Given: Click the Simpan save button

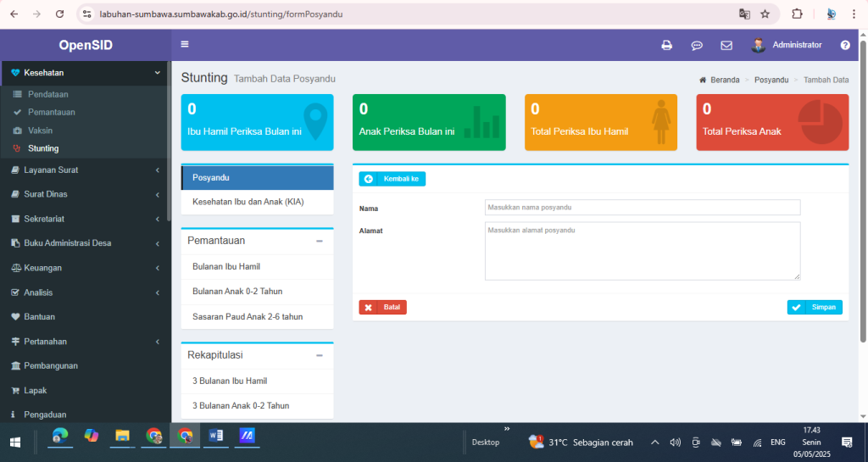Looking at the screenshot, I should [x=815, y=308].
